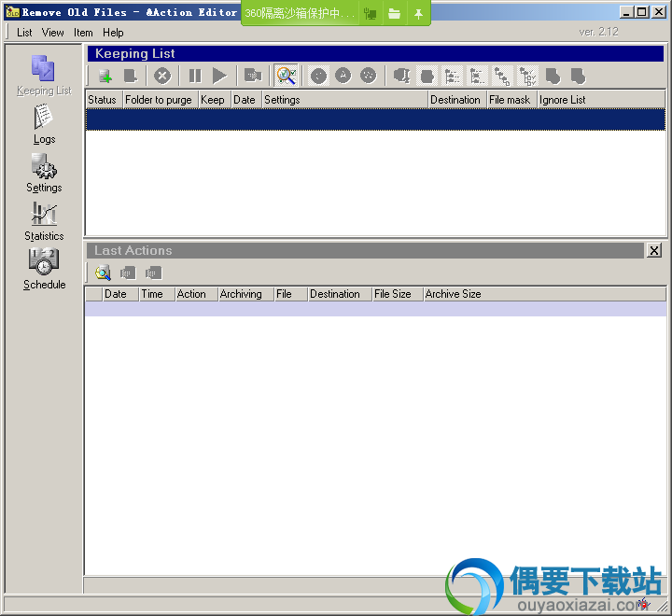Viewport: 672px width, 616px height.
Task: Click the Archive Size column header
Action: (545, 294)
